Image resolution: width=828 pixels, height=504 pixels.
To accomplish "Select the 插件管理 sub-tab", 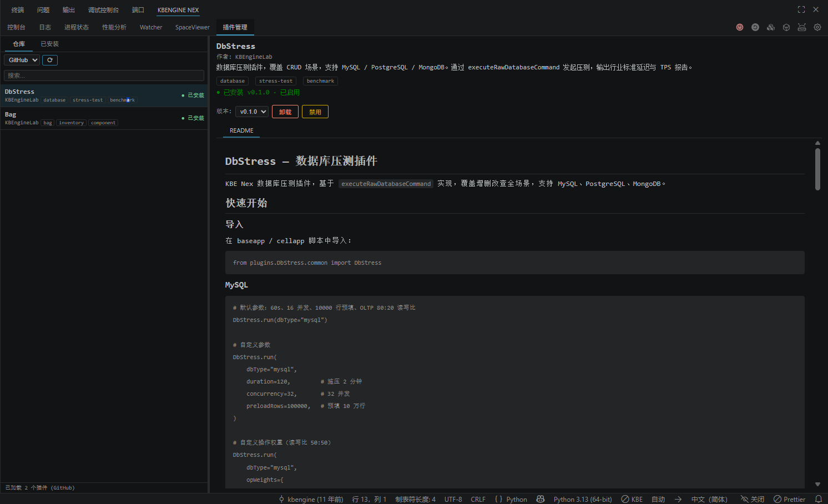I will point(235,27).
